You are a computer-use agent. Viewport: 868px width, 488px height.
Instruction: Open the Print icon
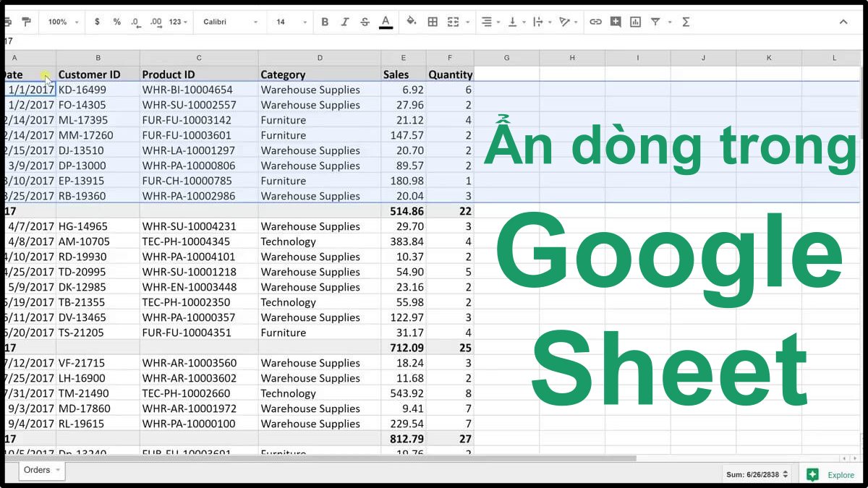pos(9,22)
